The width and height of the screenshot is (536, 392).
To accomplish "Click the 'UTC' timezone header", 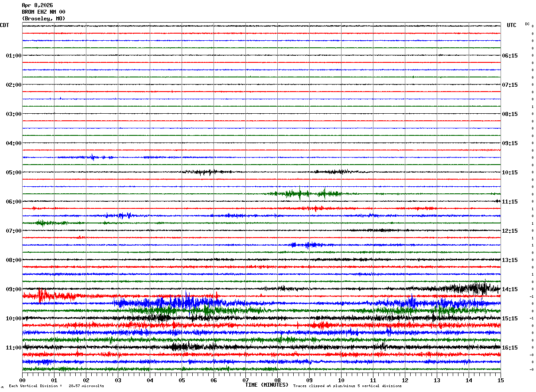I will [x=512, y=25].
